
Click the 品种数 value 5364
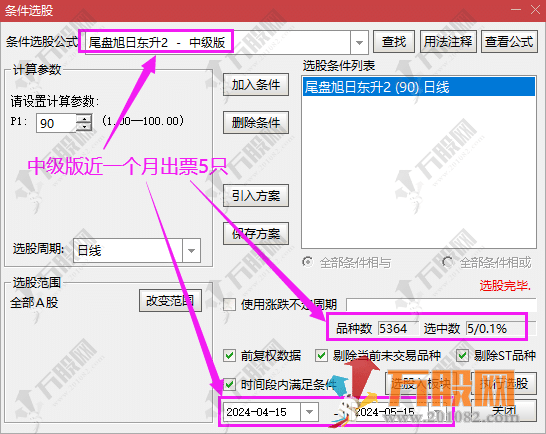click(x=398, y=328)
